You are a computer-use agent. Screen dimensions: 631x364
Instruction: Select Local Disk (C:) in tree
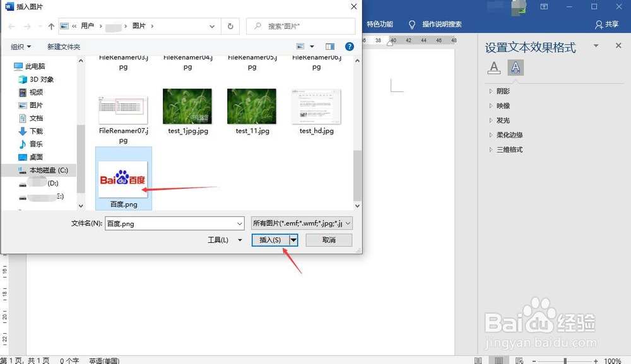click(x=43, y=170)
